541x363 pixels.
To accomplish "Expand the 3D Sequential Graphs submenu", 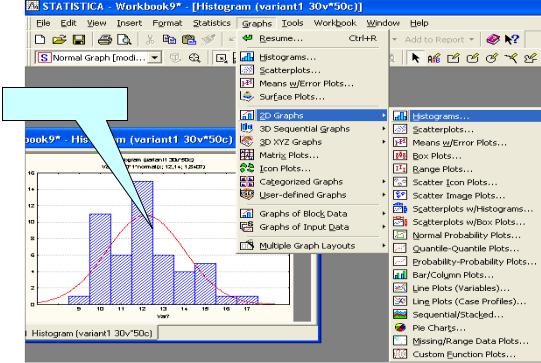I will point(384,129).
